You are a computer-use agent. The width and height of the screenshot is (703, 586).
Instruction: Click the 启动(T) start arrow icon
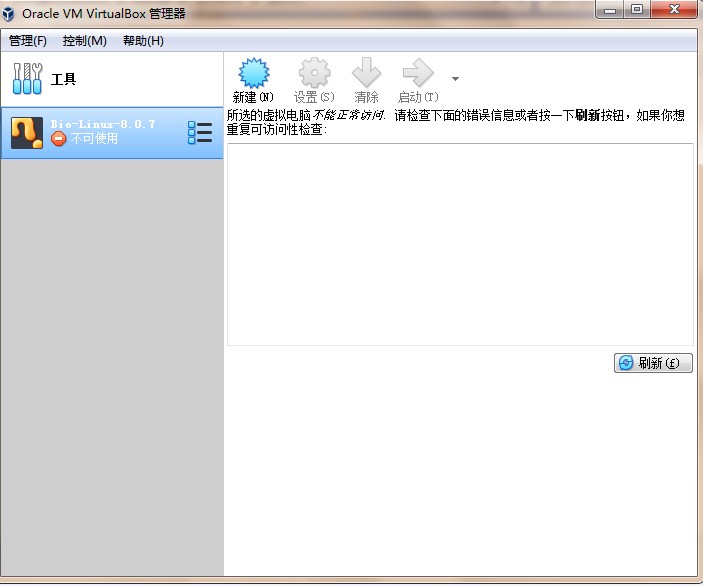pos(418,73)
